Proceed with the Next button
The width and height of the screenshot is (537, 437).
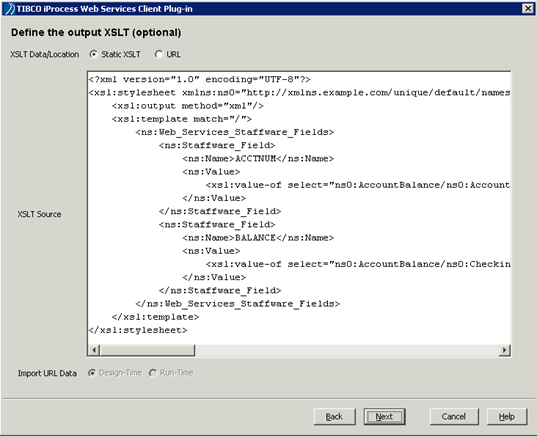(384, 416)
